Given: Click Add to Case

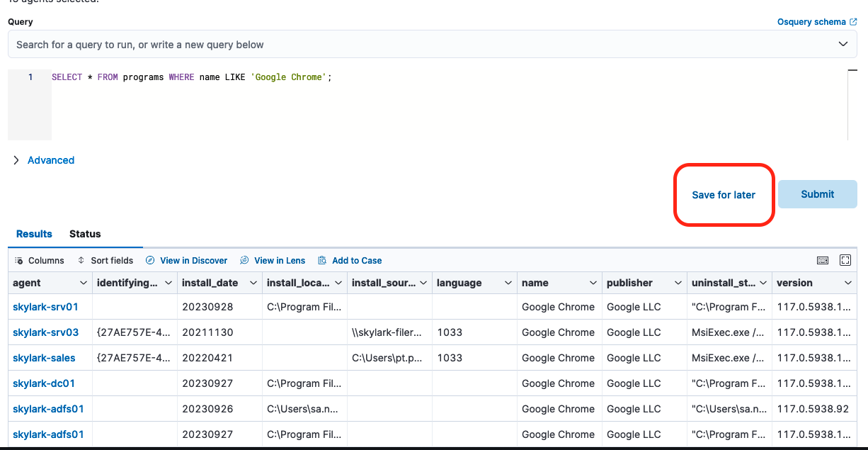Looking at the screenshot, I should (350, 260).
